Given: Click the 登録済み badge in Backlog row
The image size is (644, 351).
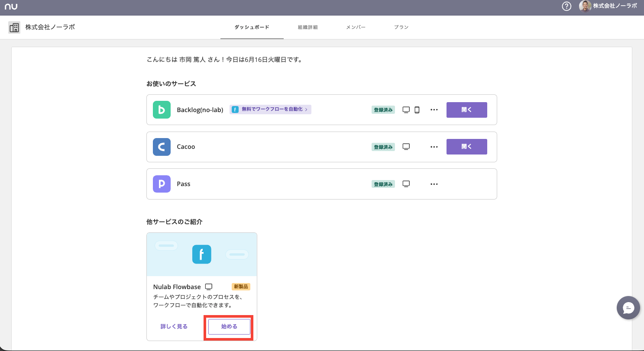Looking at the screenshot, I should pyautogui.click(x=383, y=110).
